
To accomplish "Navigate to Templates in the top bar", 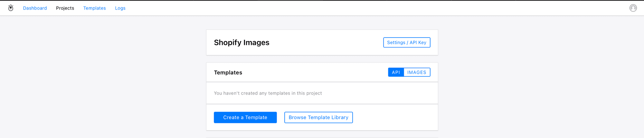I will (94, 8).
